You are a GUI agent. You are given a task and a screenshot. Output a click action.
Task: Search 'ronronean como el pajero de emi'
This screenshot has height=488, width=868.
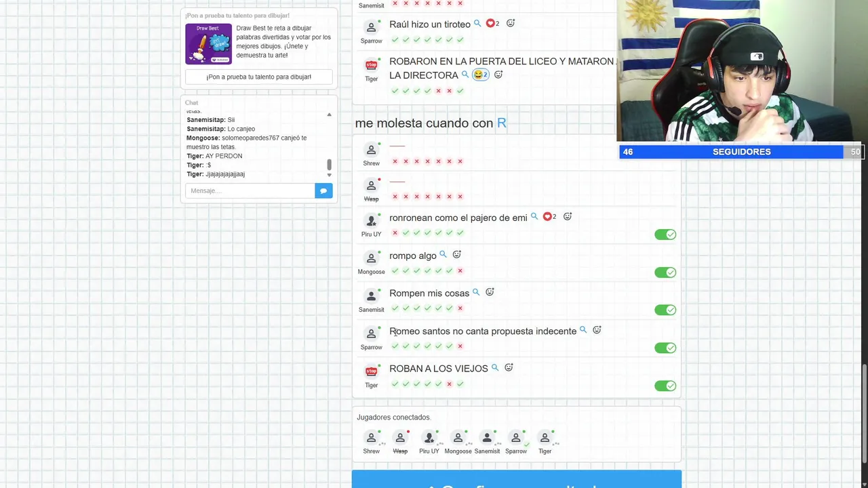[x=534, y=217]
